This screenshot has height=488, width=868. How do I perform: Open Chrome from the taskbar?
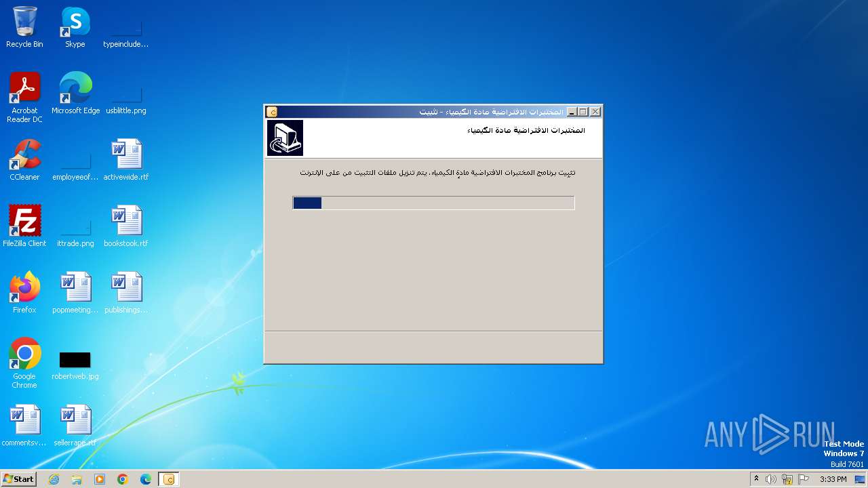coord(123,479)
